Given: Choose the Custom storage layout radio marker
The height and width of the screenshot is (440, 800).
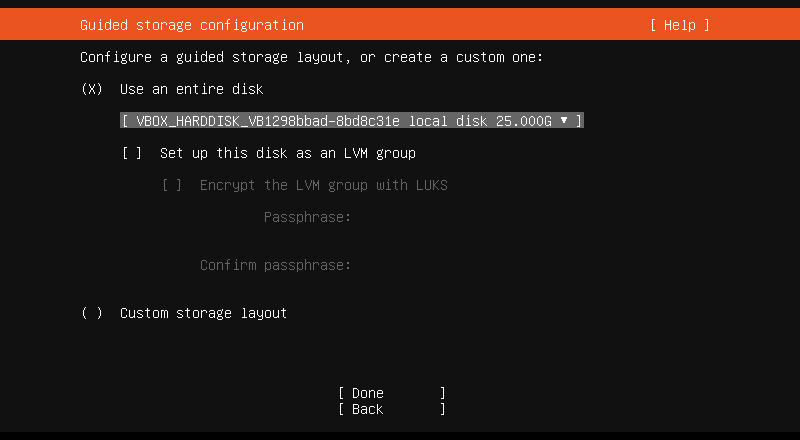Looking at the screenshot, I should 92,313.
